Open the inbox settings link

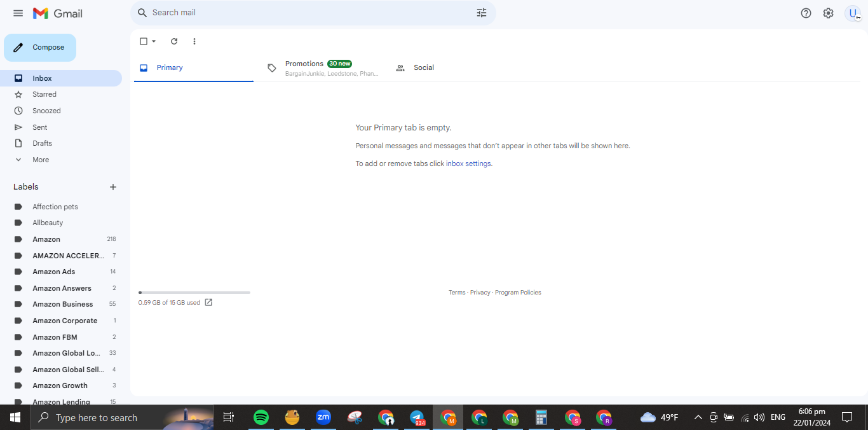click(x=468, y=163)
